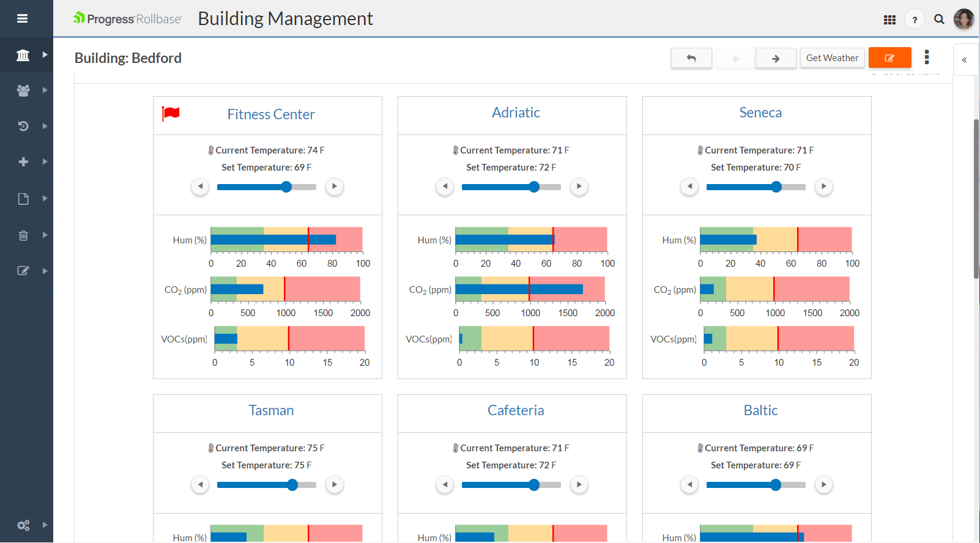The width and height of the screenshot is (980, 543).
Task: Open the vertical three-dot more actions menu
Action: pyautogui.click(x=927, y=57)
